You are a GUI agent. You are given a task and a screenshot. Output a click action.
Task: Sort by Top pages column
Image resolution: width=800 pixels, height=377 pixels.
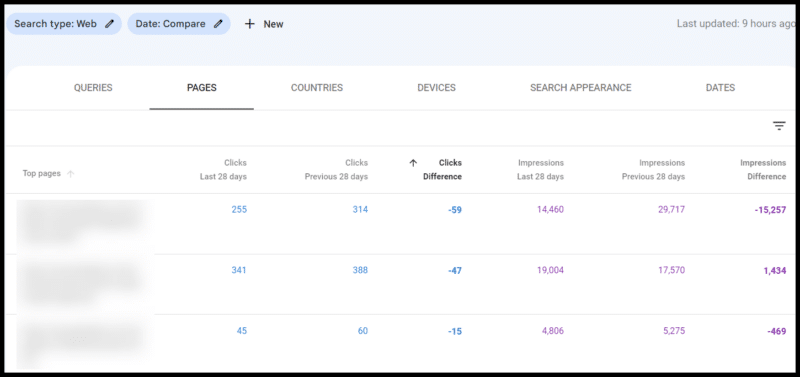[41, 173]
